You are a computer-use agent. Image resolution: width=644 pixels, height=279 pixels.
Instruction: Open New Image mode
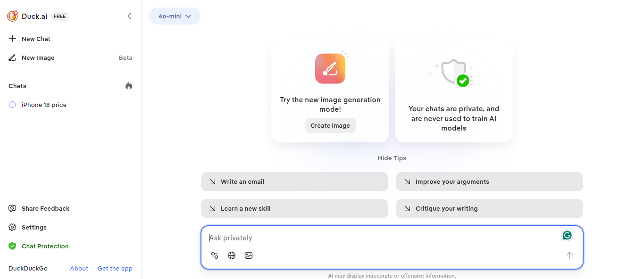point(38,57)
